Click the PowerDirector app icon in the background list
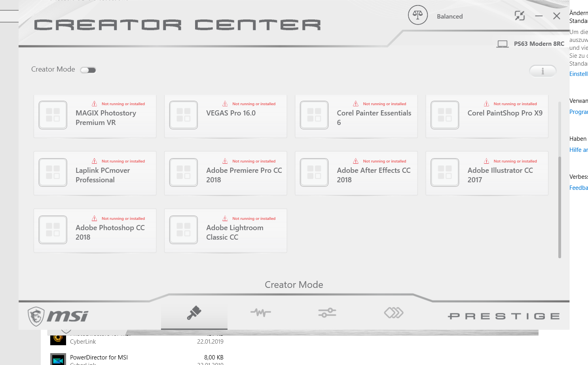This screenshot has height=365, width=588. (58, 359)
